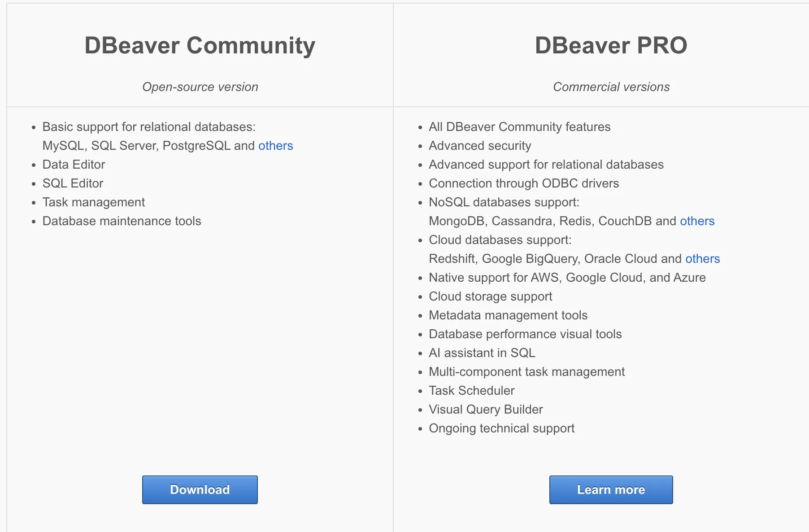Screen dimensions: 809x532
Task: Click 'Ongoing technical support' item
Action: click(501, 428)
